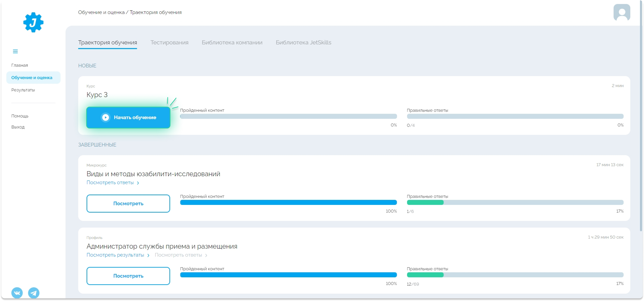Click the JetSkills gear logo
The image size is (644, 301).
point(33,22)
